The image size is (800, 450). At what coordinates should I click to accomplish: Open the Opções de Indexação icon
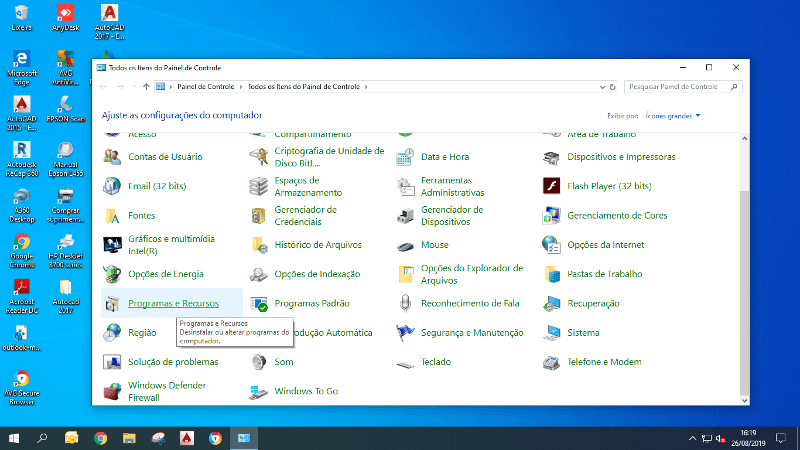(259, 274)
